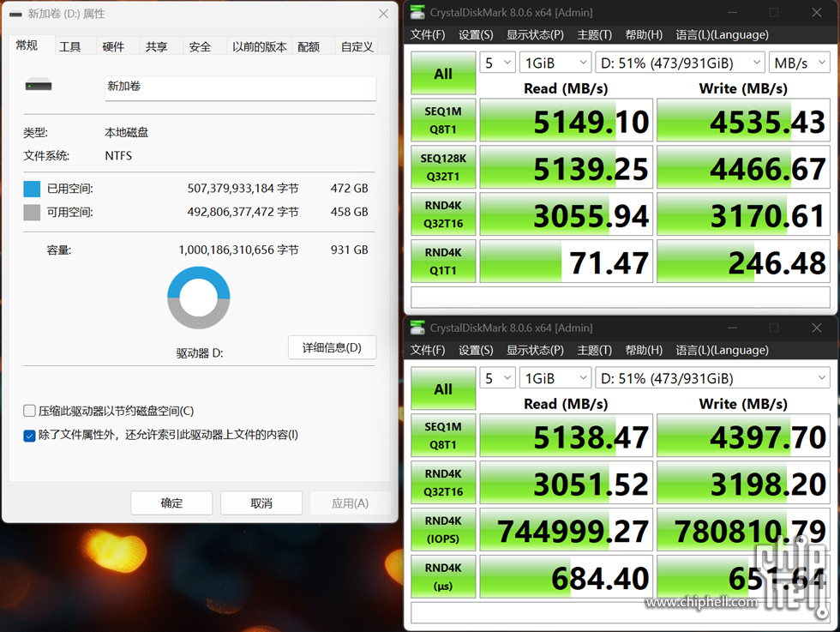Image resolution: width=840 pixels, height=632 pixels.
Task: Click the 684.40 latency read result
Action: [567, 576]
